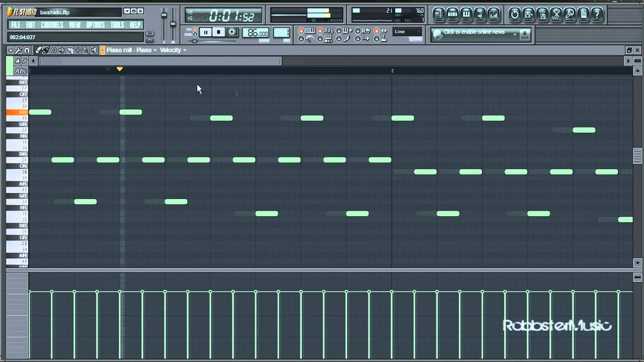
Task: Open the VIEW menu
Action: click(x=74, y=25)
